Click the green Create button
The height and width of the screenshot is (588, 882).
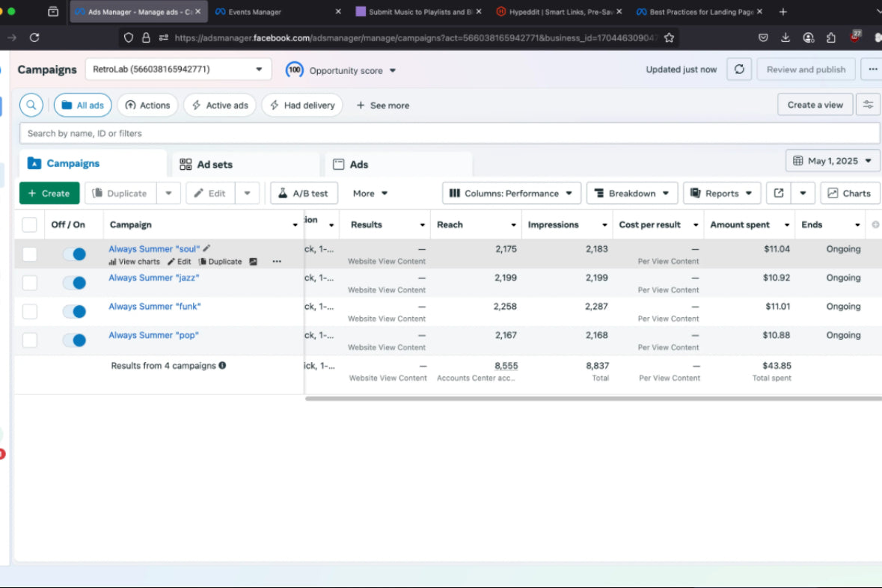pos(49,193)
